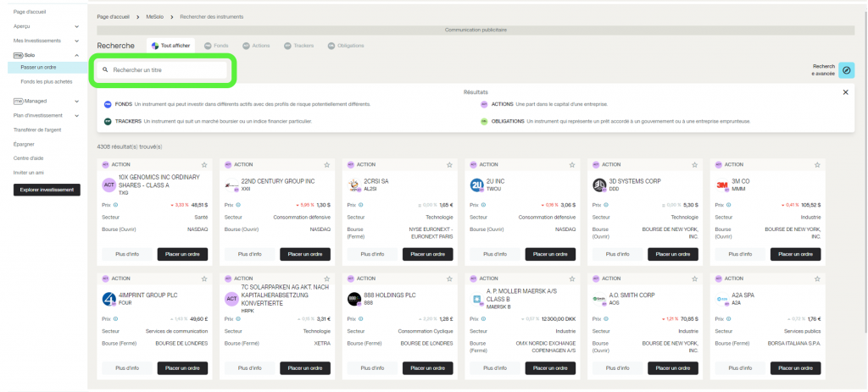This screenshot has height=392, width=868.
Task: Open Plus d'info for 7C Solarparken
Action: pos(250,368)
